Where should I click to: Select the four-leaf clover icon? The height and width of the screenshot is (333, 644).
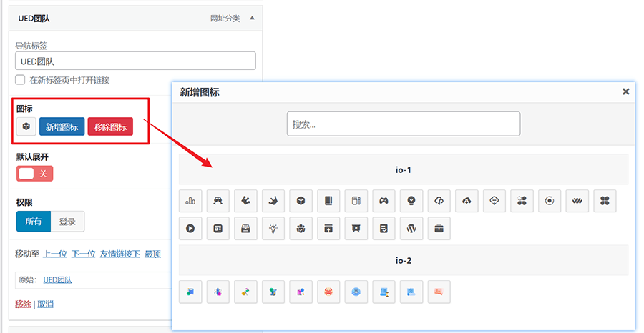(605, 202)
